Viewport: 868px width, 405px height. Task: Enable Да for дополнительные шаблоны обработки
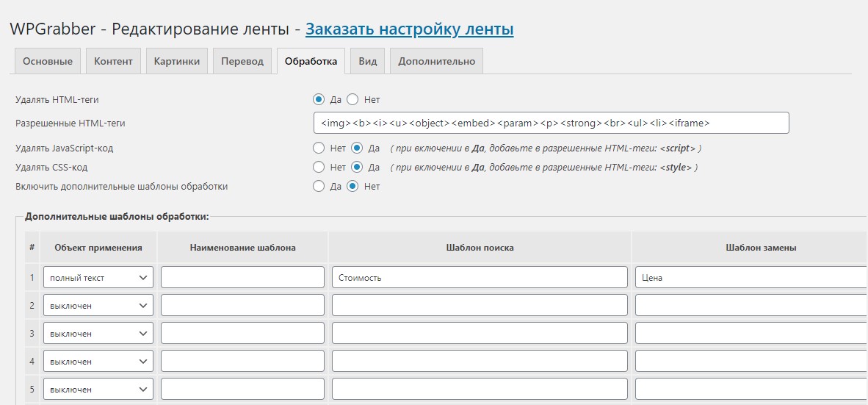pyautogui.click(x=318, y=186)
